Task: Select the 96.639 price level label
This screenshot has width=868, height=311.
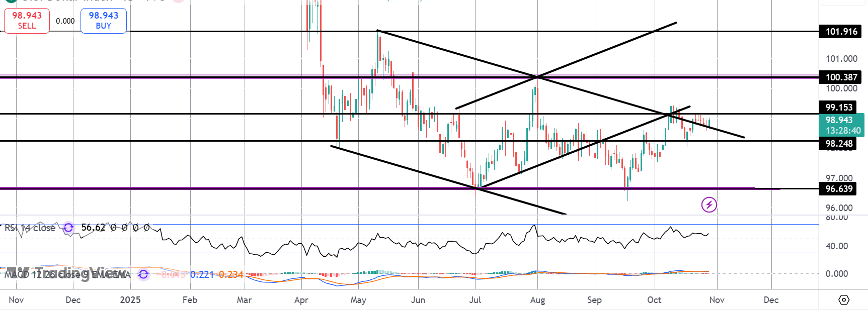Action: [x=839, y=189]
